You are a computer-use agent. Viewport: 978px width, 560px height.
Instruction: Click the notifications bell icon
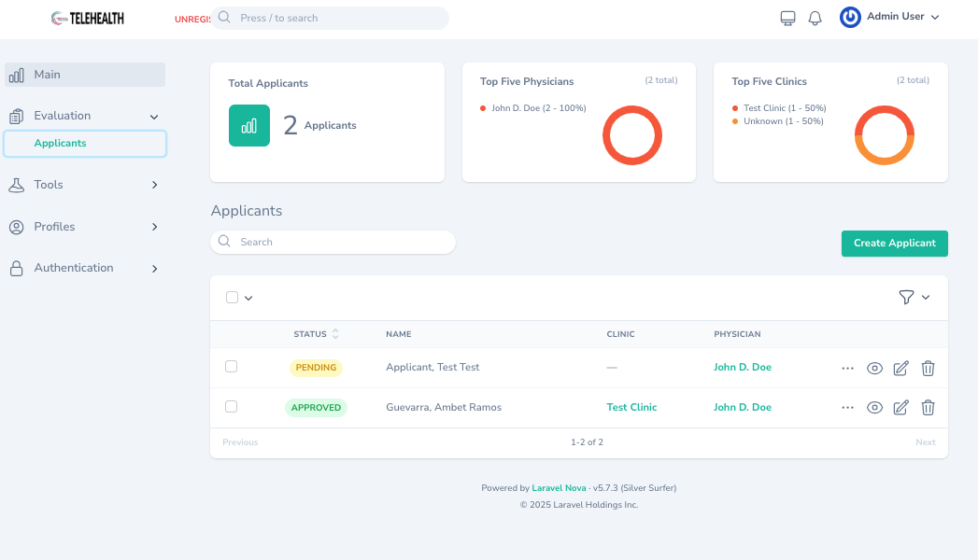815,18
